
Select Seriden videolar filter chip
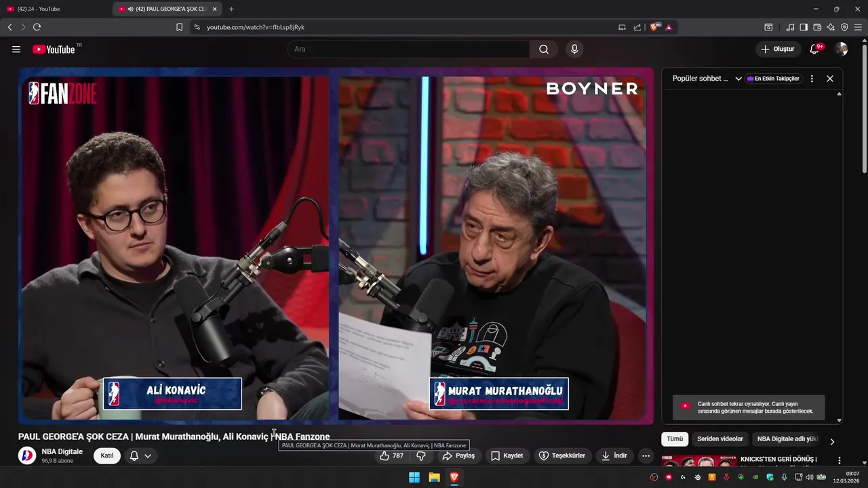pyautogui.click(x=721, y=439)
